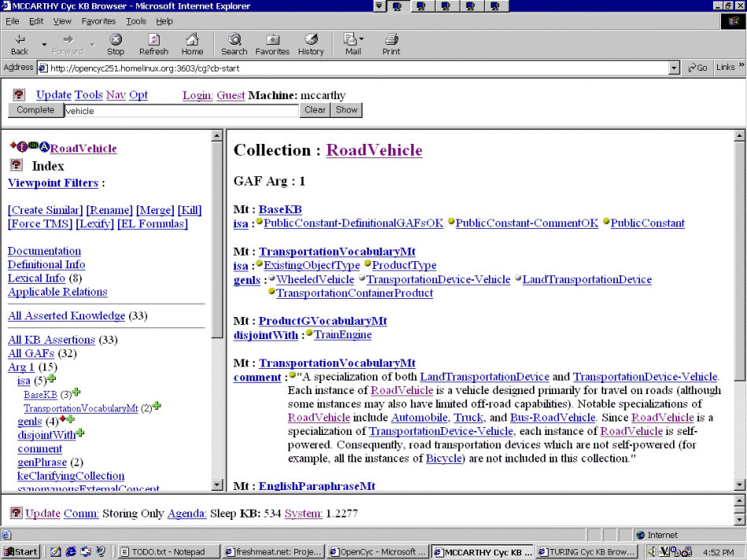Click yellow ball before TrainEngine
Image resolution: width=747 pixels, height=560 pixels.
coord(310,333)
